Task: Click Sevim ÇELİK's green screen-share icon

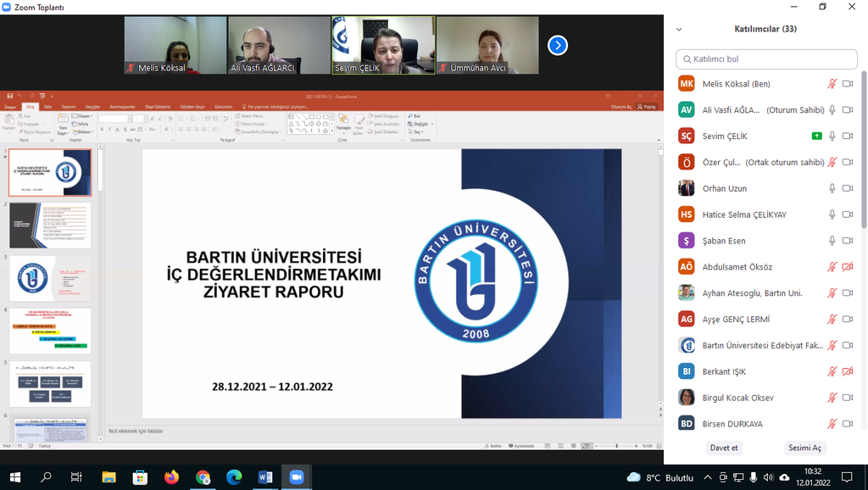Action: 816,136
